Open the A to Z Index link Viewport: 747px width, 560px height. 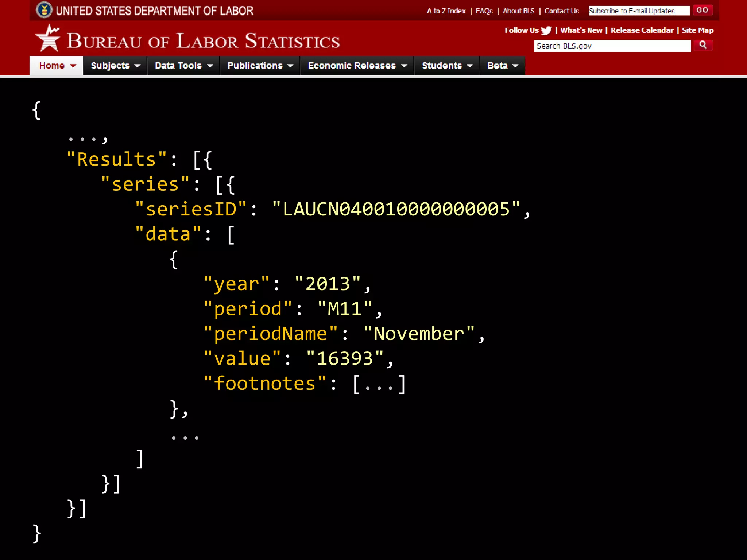(x=446, y=11)
